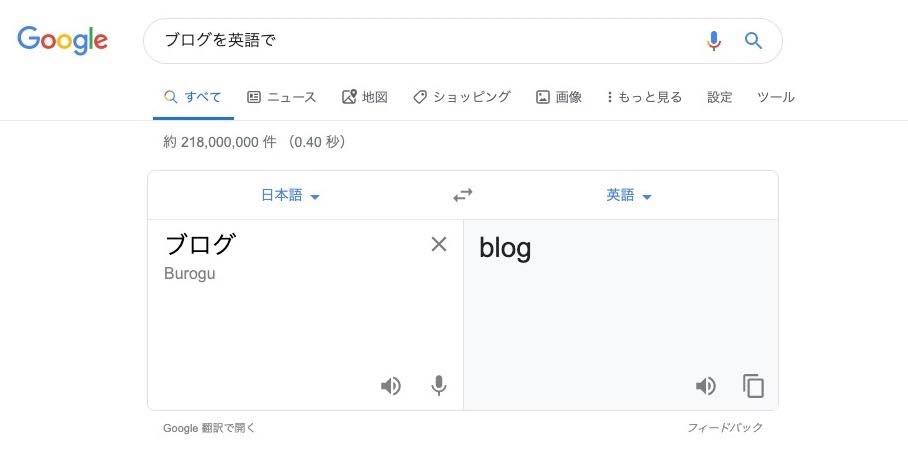908x450 pixels.
Task: Switch to the 地図 tab
Action: coord(365,97)
